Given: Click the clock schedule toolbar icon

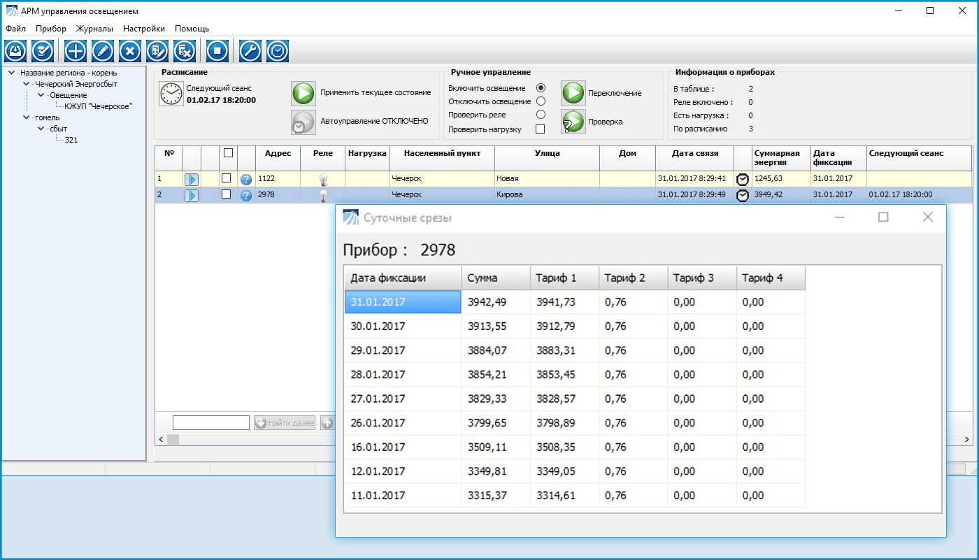Looking at the screenshot, I should click(x=278, y=51).
